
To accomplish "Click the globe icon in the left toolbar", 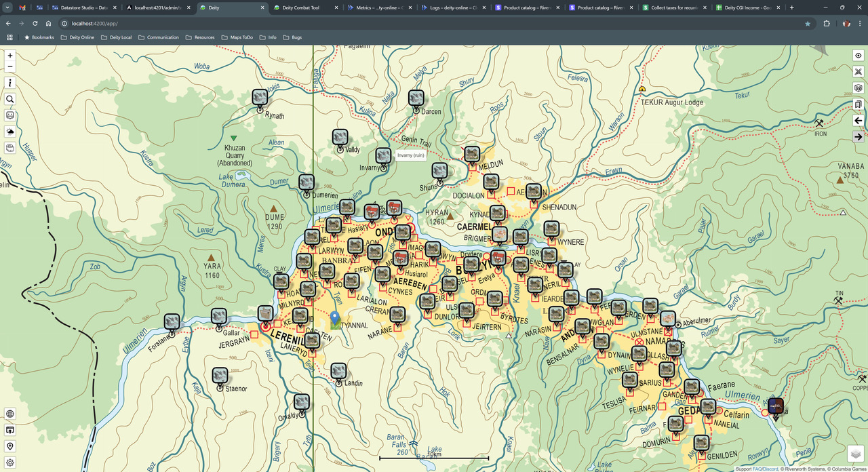I will (10, 414).
